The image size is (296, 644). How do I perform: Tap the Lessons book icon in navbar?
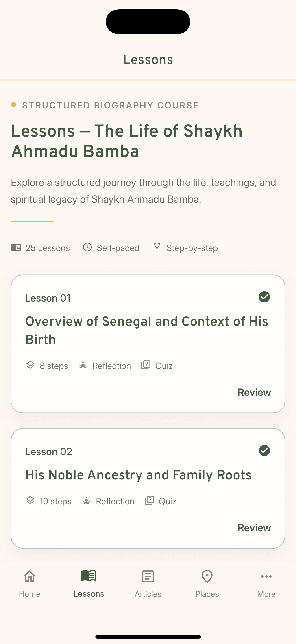pyautogui.click(x=89, y=576)
